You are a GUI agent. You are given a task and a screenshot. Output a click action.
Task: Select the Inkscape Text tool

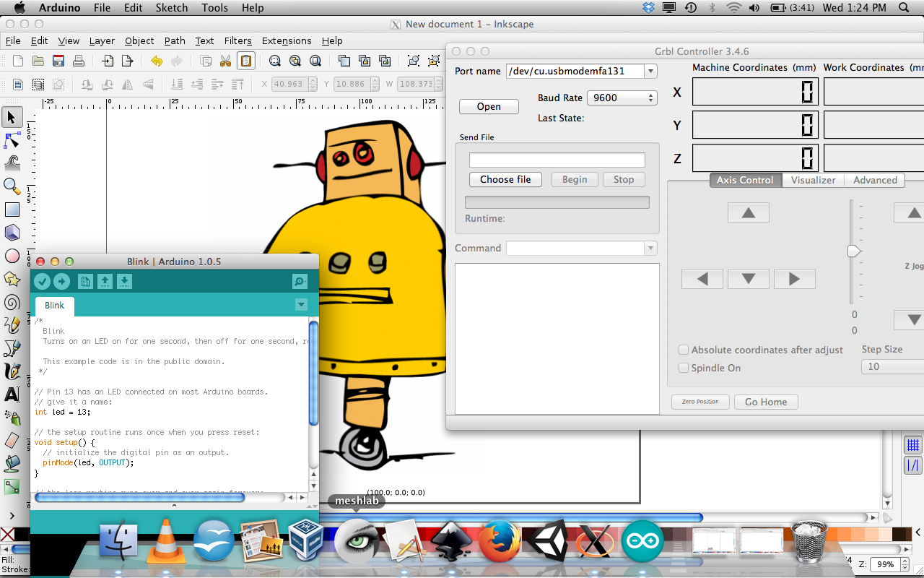point(12,394)
